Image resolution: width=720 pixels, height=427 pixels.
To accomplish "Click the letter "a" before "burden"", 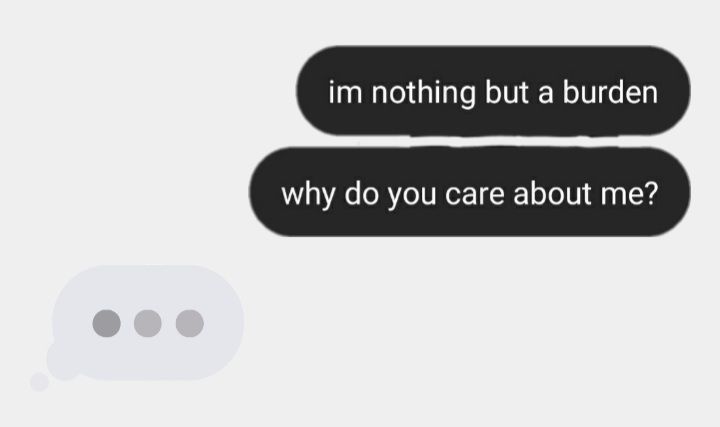I will (x=546, y=94).
